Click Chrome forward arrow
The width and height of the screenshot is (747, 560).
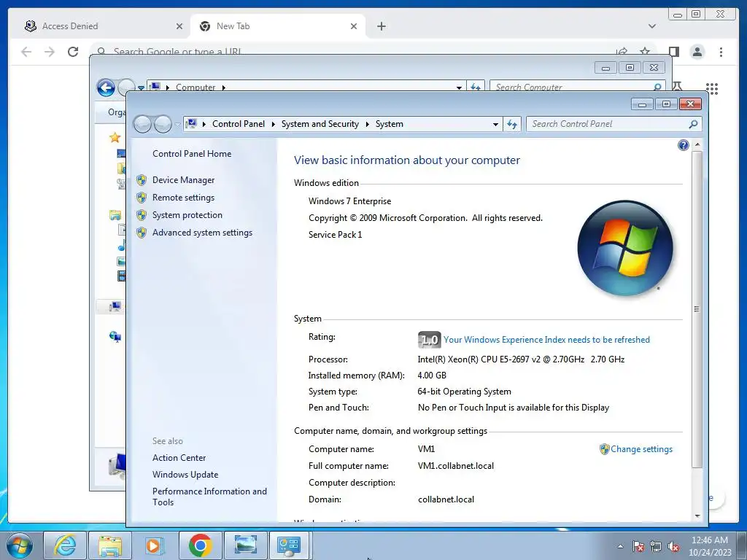50,52
